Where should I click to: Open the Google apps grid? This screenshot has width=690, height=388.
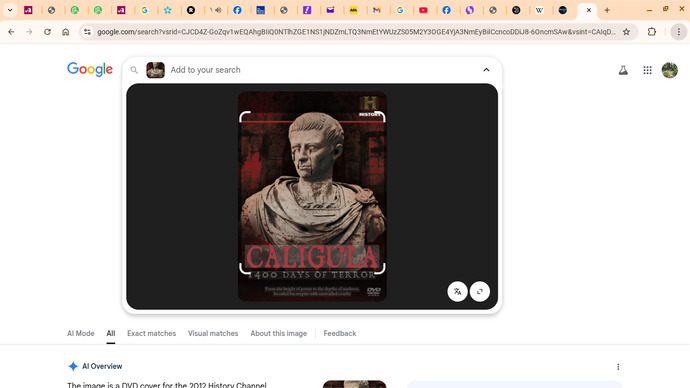tap(647, 70)
